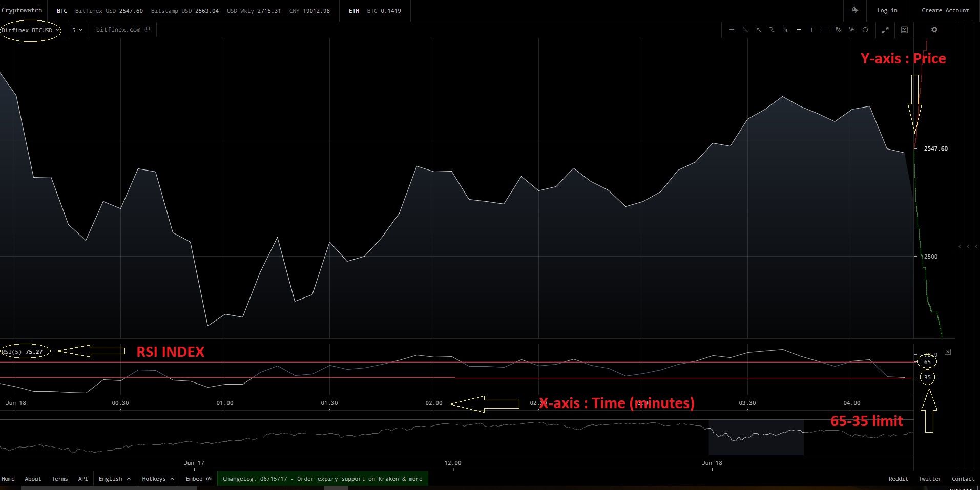Open the Changelog 06/15/17 notice
The image size is (980, 490).
coord(323,479)
